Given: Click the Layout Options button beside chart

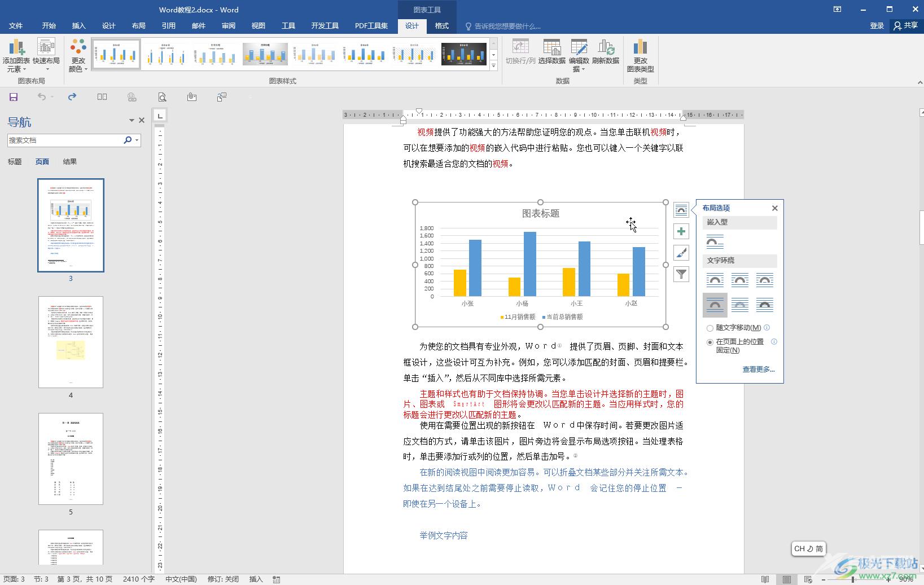Looking at the screenshot, I should click(681, 210).
